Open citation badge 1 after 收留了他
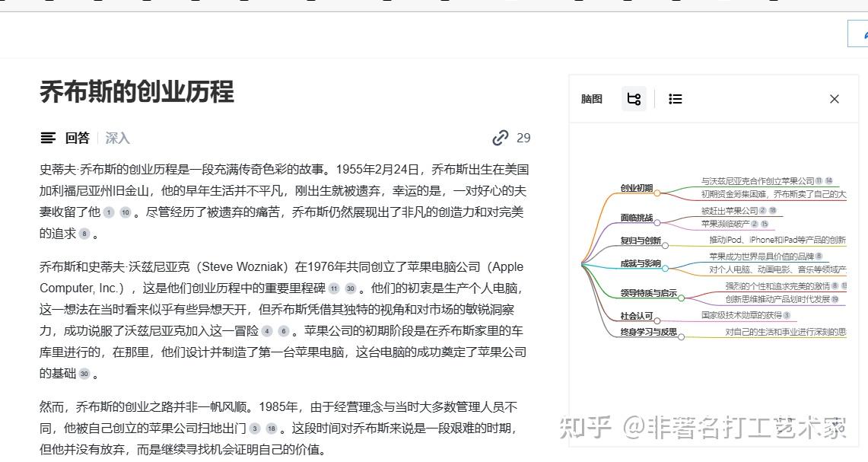 (x=109, y=212)
